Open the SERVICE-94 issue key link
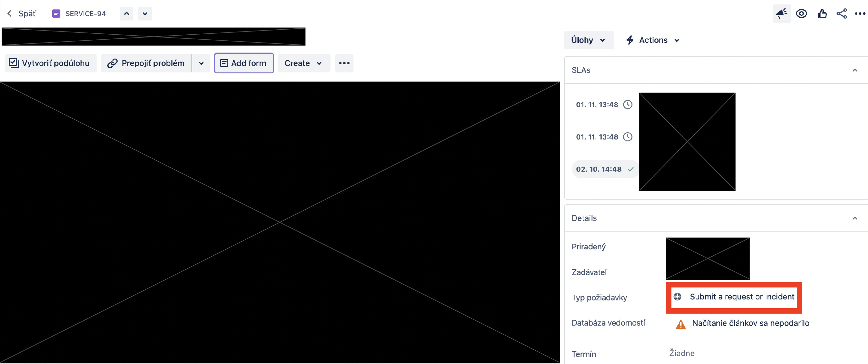The width and height of the screenshot is (868, 364). pyautogui.click(x=86, y=14)
